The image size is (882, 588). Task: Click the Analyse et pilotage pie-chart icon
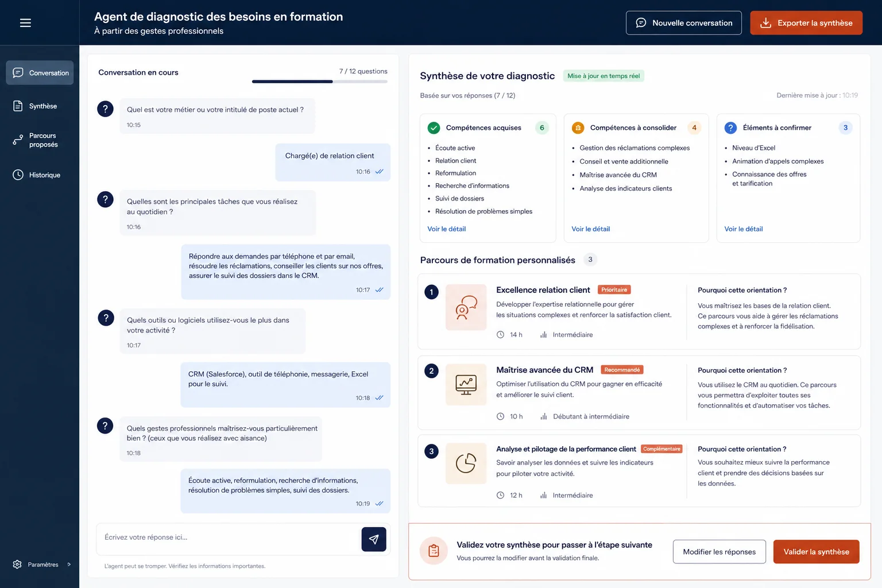pos(466,463)
